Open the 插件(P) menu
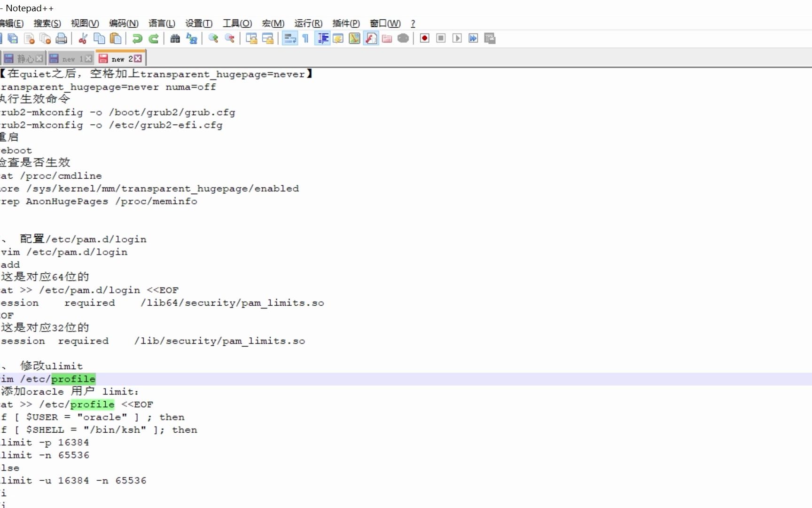812x508 pixels. click(x=346, y=23)
